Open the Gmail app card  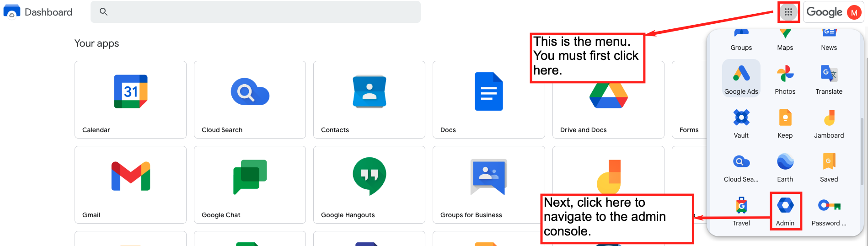pyautogui.click(x=130, y=184)
